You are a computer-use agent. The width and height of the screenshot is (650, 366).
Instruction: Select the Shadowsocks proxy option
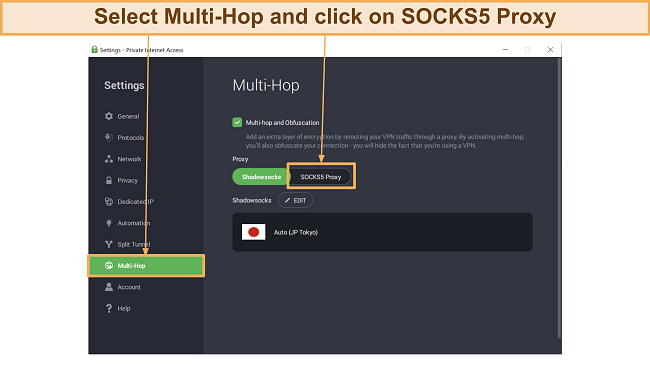(262, 177)
